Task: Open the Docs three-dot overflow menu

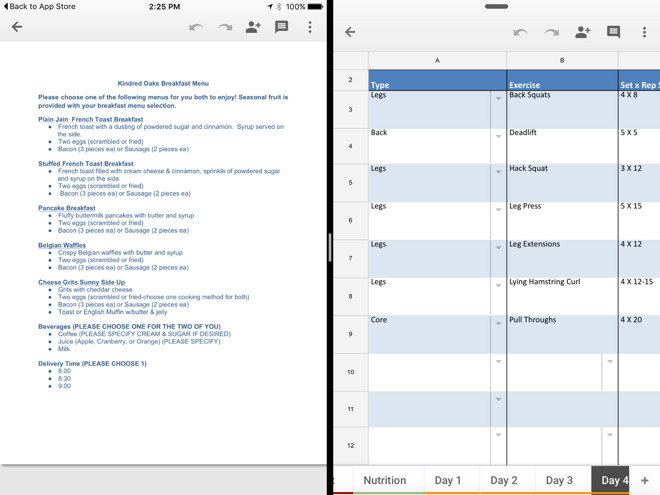Action: click(x=310, y=27)
